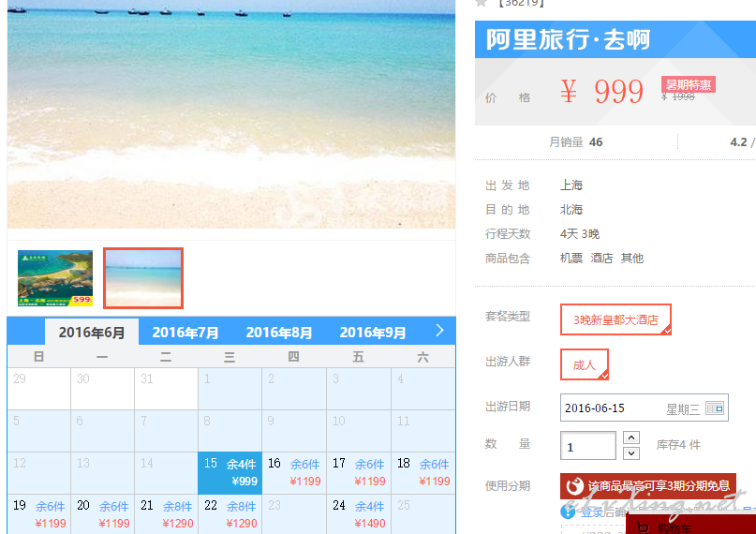Pick June 19 on the calendar
Screen dimensions: 756x534
tap(39, 513)
